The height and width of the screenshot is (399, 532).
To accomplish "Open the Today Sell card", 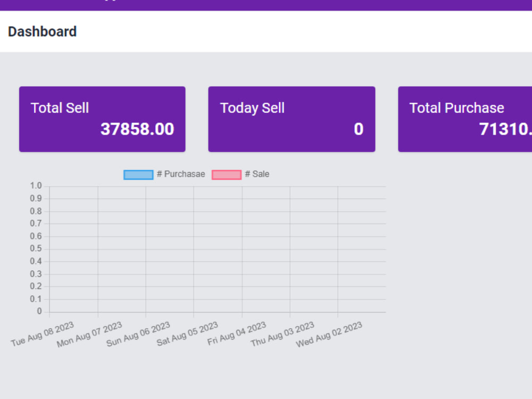I will (292, 119).
